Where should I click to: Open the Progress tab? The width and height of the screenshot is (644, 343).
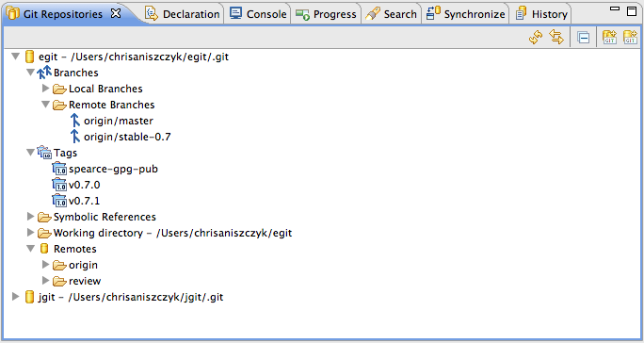[x=326, y=14]
